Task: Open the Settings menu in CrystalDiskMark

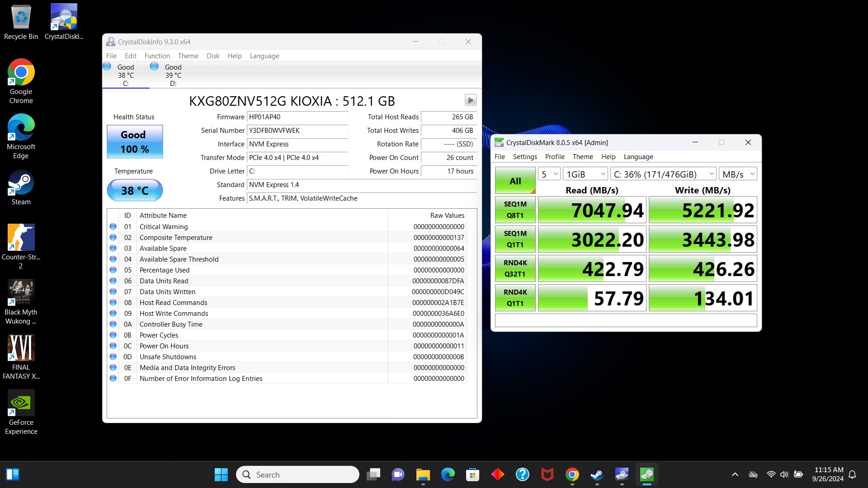Action: point(525,157)
